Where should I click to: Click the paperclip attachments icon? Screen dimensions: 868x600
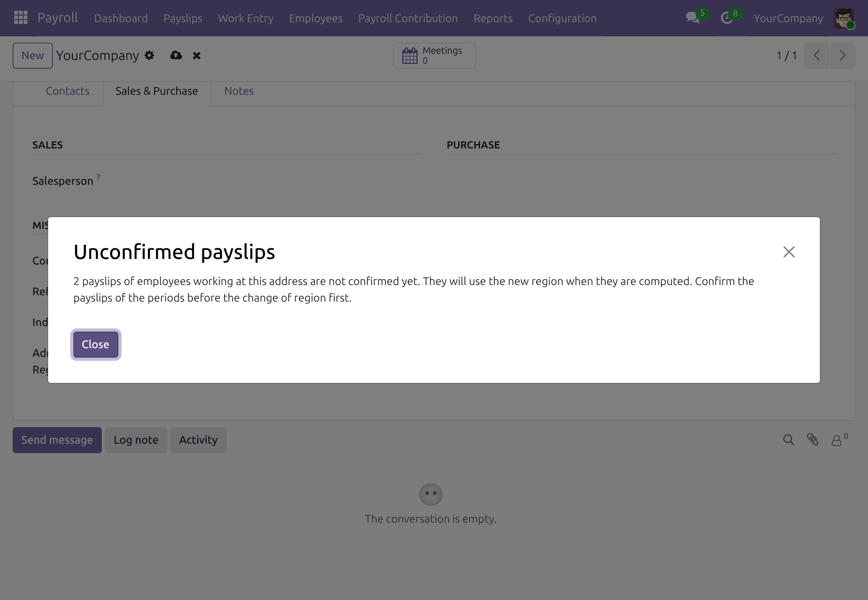(x=812, y=440)
